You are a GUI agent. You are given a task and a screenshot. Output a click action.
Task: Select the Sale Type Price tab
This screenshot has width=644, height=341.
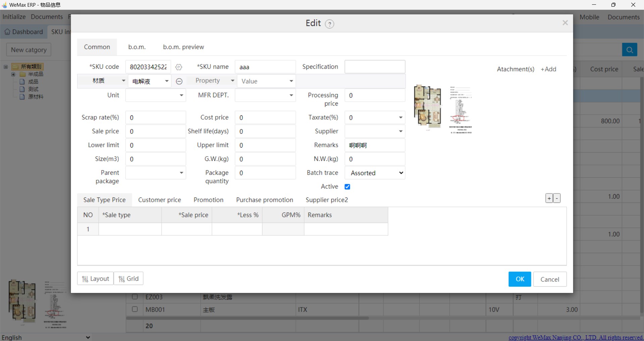click(104, 200)
